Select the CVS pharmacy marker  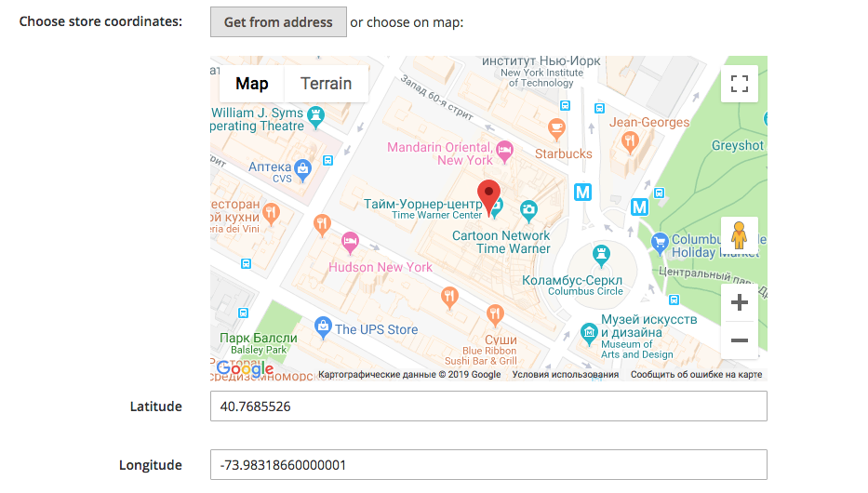[302, 170]
